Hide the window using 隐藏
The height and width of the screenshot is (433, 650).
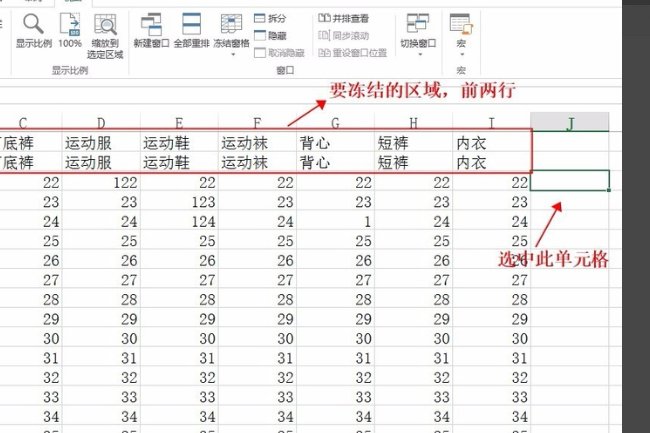[x=270, y=36]
